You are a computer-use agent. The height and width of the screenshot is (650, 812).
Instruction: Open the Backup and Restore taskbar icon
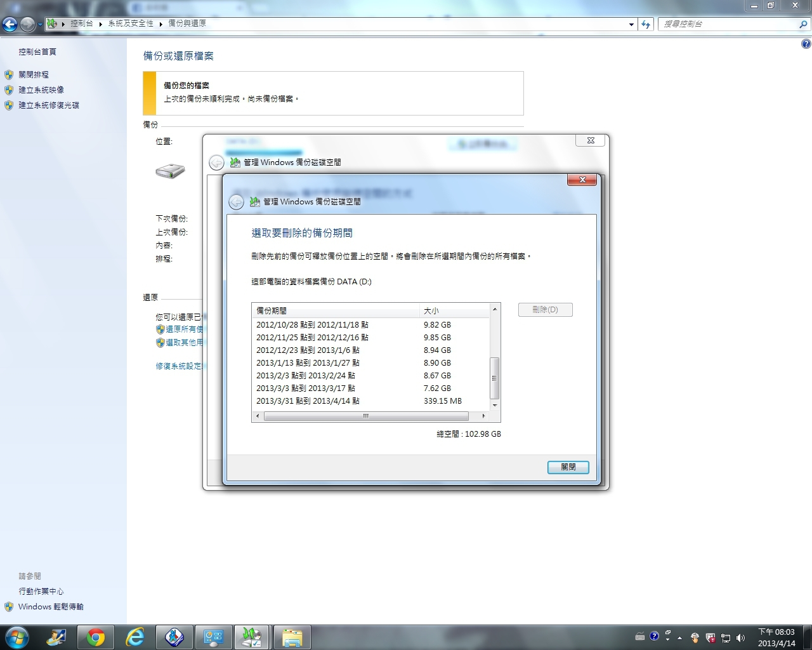point(252,637)
